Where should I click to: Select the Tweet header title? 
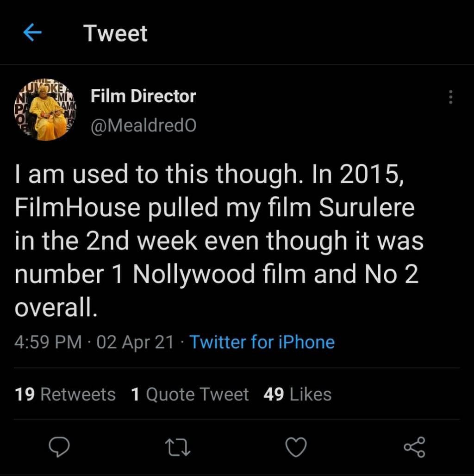[x=115, y=33]
